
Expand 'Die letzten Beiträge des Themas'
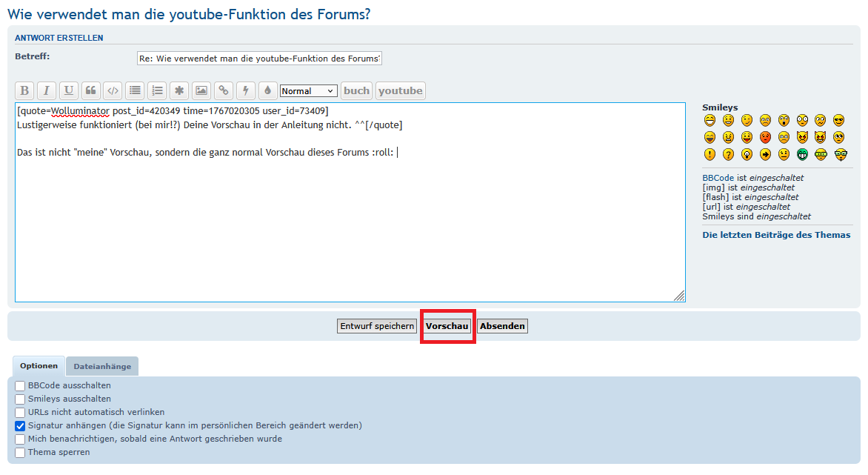tap(776, 235)
